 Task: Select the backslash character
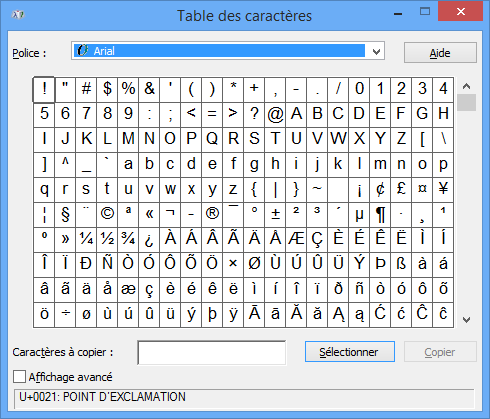coord(443,140)
